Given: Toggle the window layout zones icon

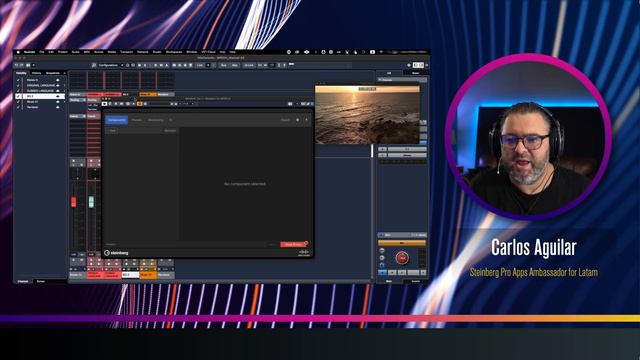Looking at the screenshot, I should 418,65.
